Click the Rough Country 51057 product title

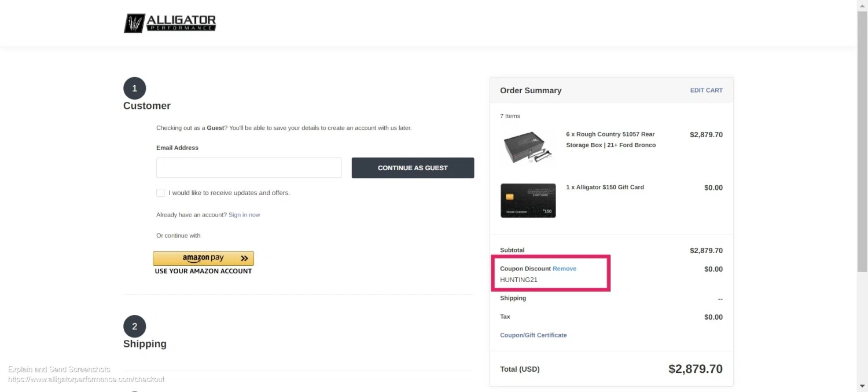click(x=610, y=140)
